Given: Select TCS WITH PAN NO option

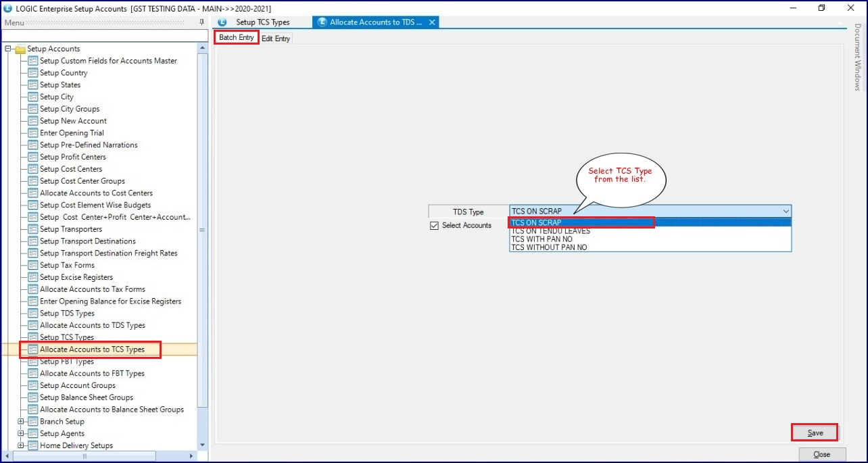Looking at the screenshot, I should coord(541,239).
